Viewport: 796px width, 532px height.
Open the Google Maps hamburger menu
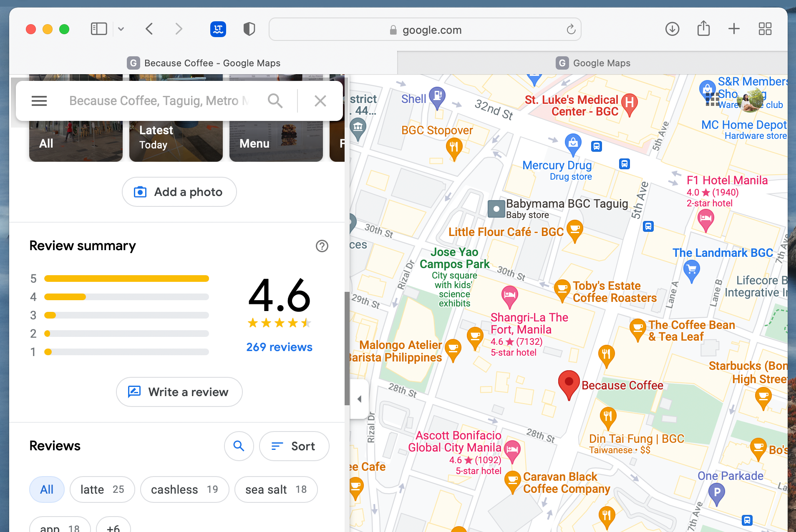coord(39,100)
